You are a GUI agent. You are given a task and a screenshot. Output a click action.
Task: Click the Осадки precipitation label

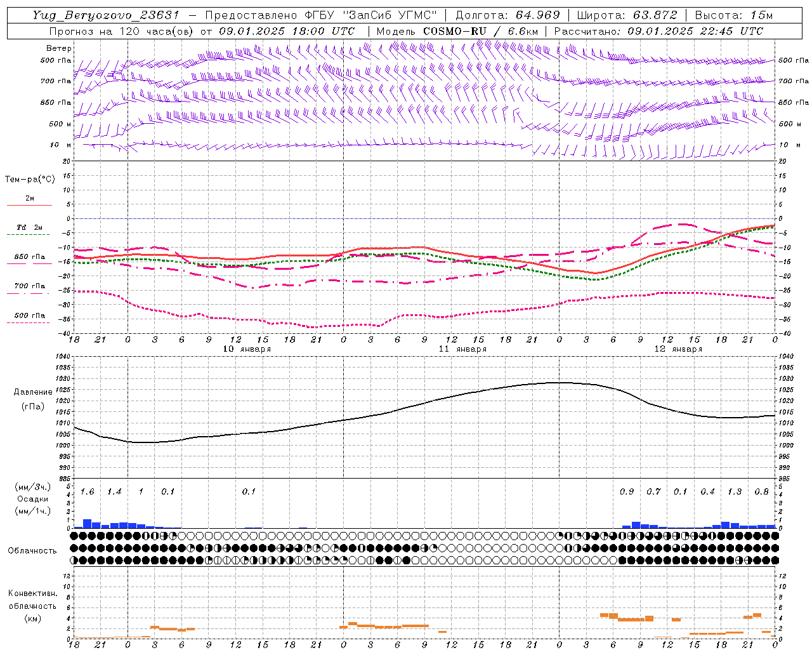[32, 499]
